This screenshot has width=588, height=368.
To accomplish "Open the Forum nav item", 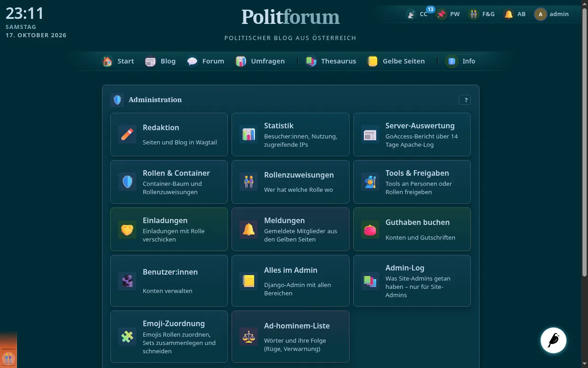I will coord(205,61).
